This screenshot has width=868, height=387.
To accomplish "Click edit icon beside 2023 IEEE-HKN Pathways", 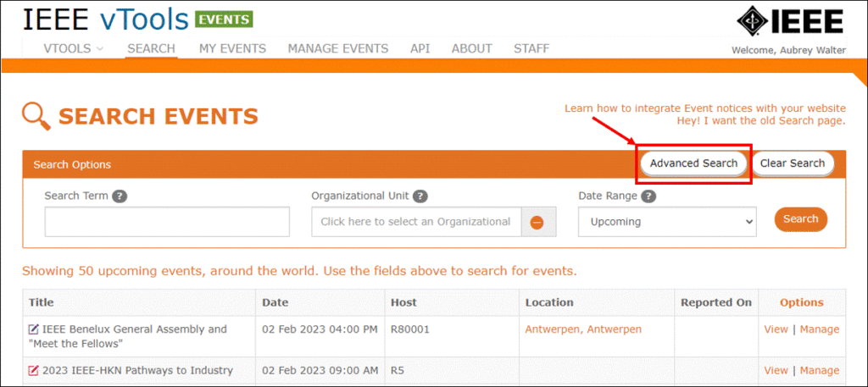I will tap(34, 370).
